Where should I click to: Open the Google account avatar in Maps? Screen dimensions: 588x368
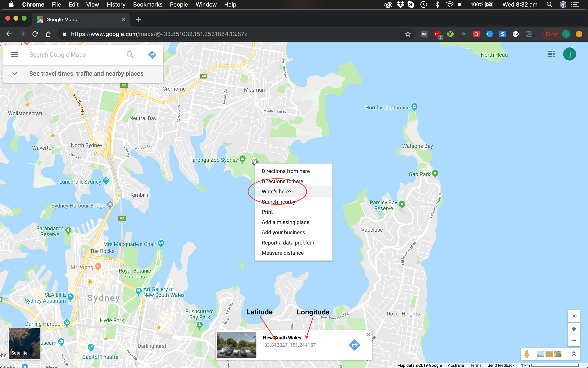[569, 54]
